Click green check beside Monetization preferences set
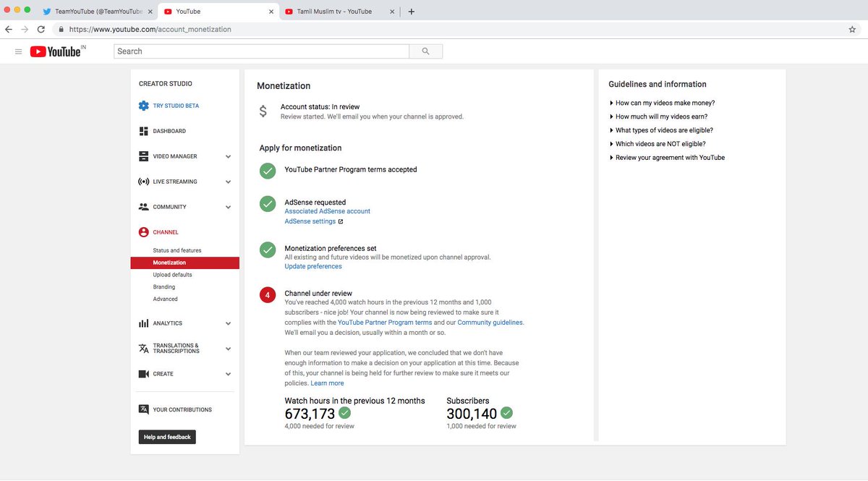The height and width of the screenshot is (481, 868). 268,250
